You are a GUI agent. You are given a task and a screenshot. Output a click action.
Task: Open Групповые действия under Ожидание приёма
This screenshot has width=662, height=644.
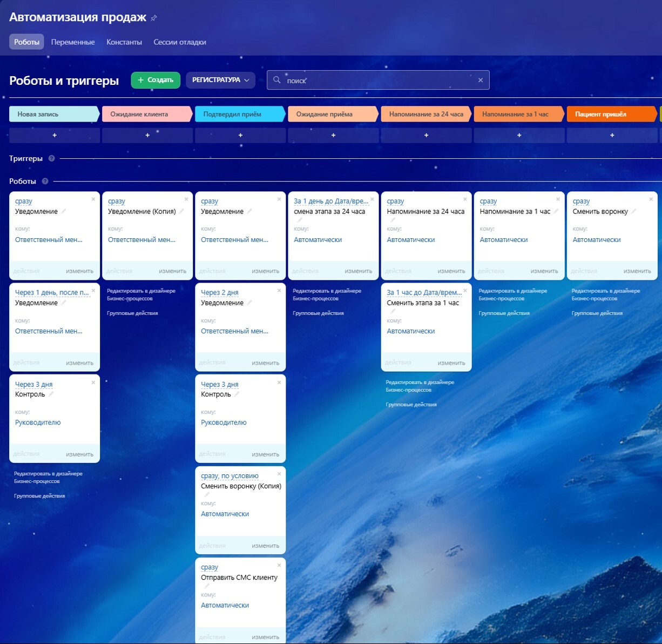(318, 313)
